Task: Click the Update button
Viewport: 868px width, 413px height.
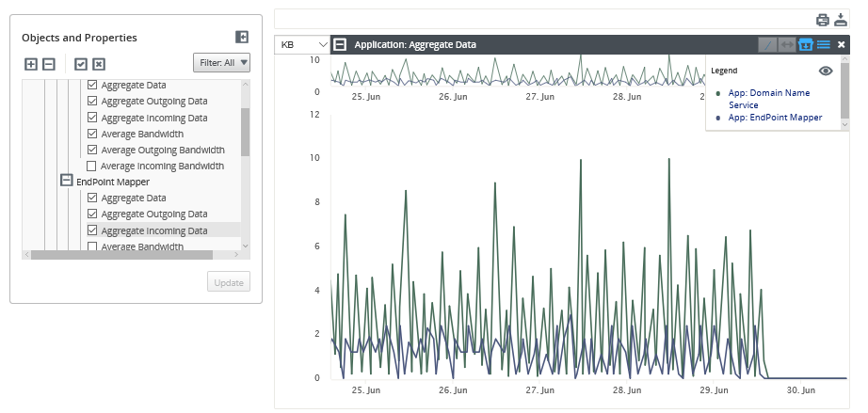Action: pos(229,282)
